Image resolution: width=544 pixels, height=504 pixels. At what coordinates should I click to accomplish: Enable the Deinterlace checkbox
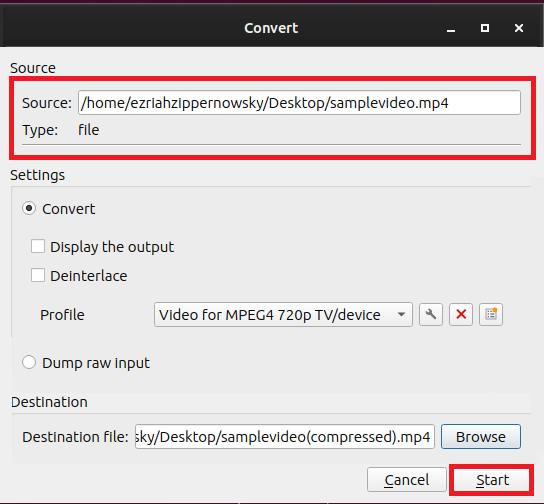(38, 276)
